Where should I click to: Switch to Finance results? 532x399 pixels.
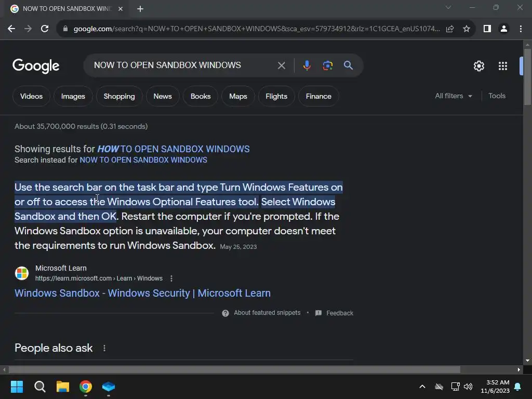[318, 96]
